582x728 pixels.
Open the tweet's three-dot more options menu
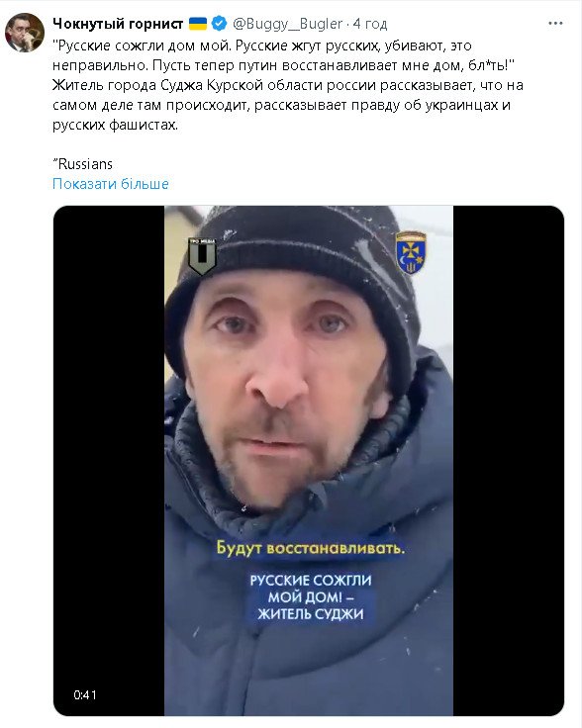click(x=555, y=23)
